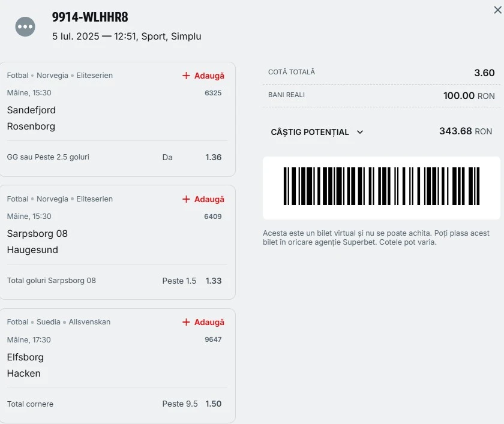The image size is (504, 424).
Task: Open the Haugesund team name
Action: 32,250
